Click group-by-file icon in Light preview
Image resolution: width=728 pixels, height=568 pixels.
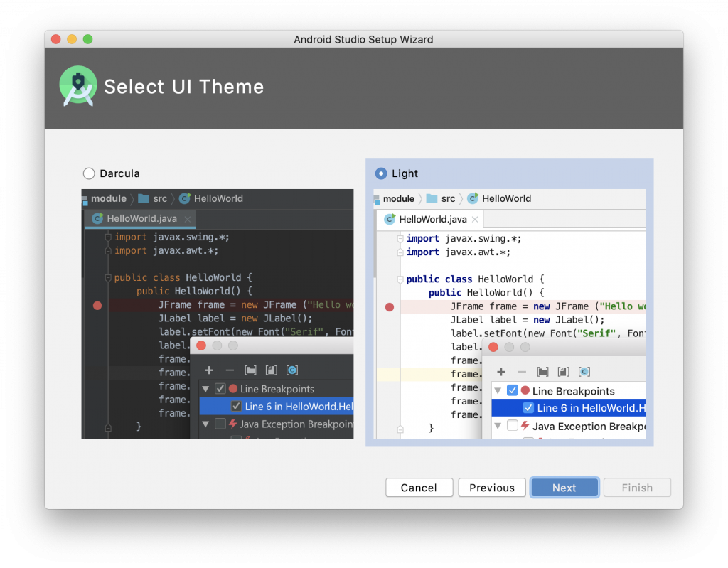point(563,372)
